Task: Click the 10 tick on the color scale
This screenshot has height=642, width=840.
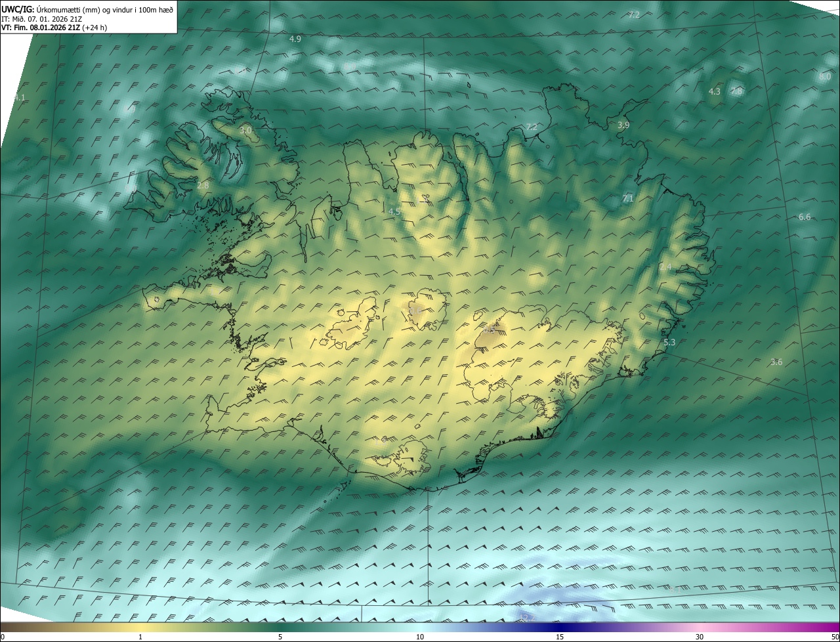Action: click(420, 637)
